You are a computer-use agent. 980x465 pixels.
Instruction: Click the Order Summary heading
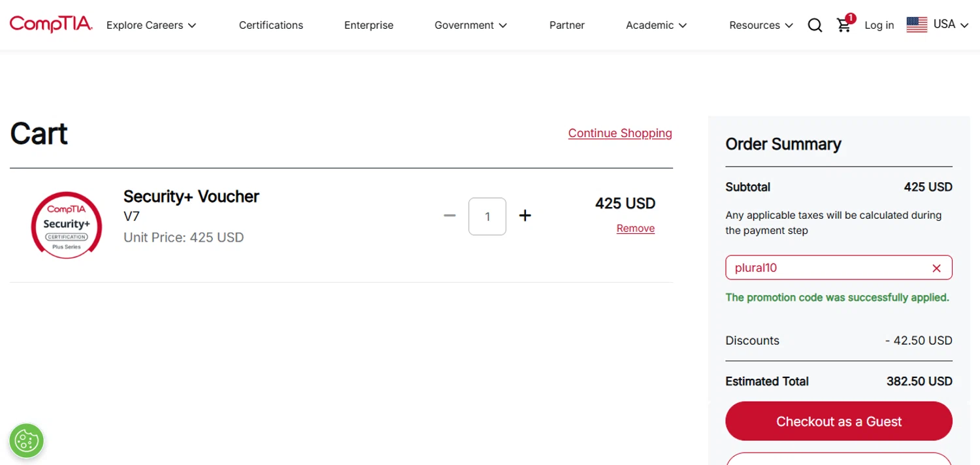tap(783, 144)
